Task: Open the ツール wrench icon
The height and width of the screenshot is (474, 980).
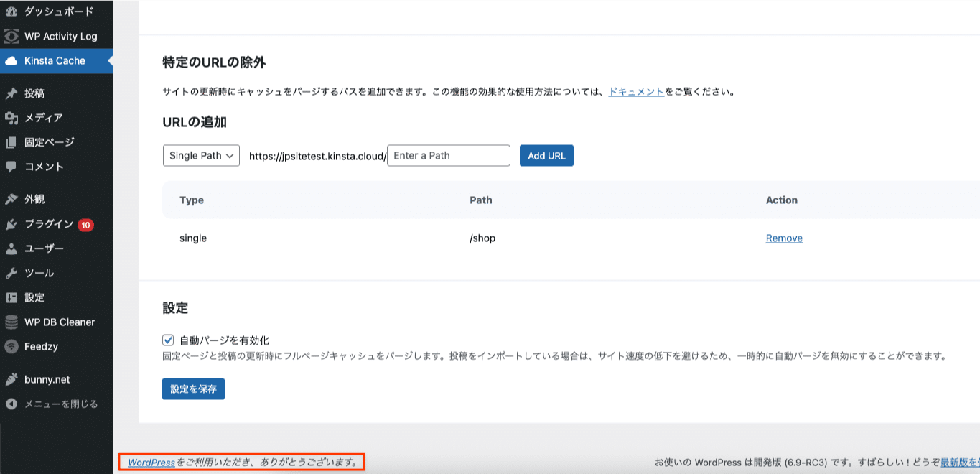Action: [13, 273]
